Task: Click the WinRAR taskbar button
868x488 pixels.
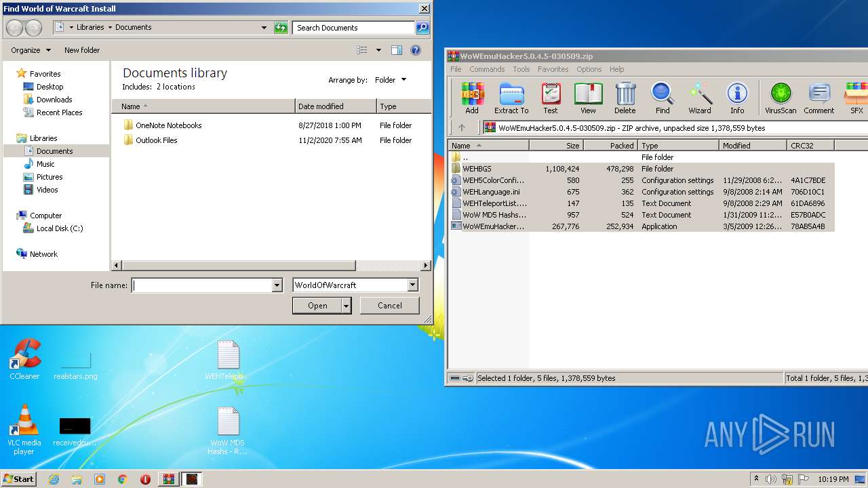Action: point(169,479)
